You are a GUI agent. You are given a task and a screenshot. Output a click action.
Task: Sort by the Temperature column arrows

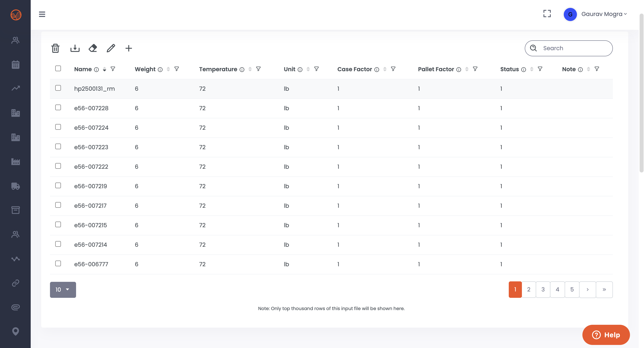tap(250, 69)
